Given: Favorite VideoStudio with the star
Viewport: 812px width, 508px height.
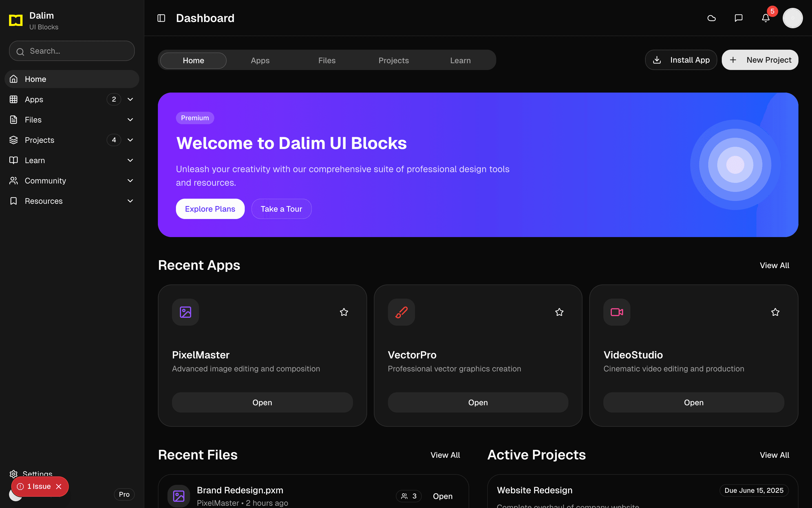Looking at the screenshot, I should [775, 312].
